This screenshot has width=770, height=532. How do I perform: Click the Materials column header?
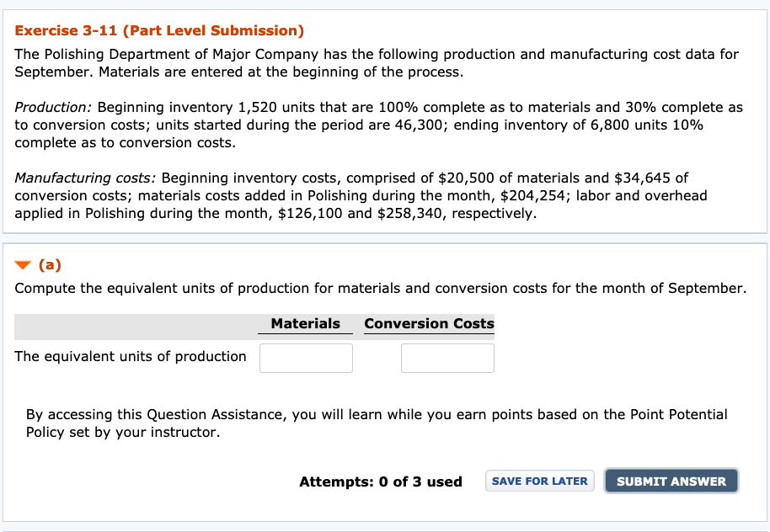pos(306,323)
